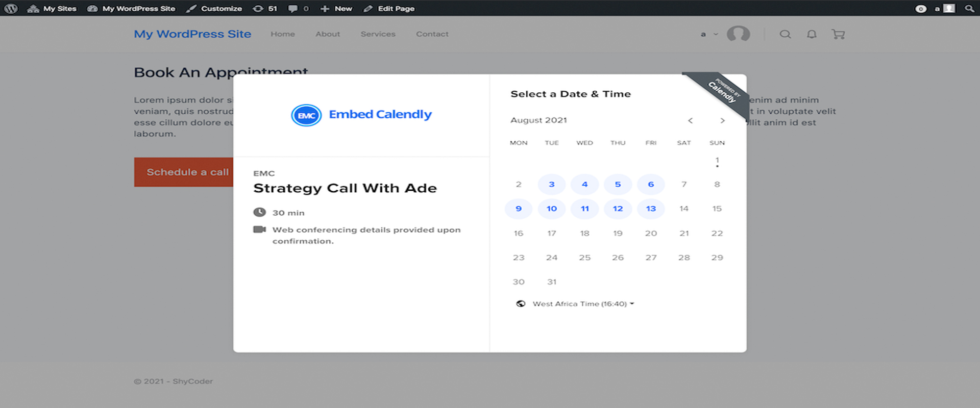Open the Home nav item
Viewport: 980px width, 408px height.
pyautogui.click(x=283, y=34)
